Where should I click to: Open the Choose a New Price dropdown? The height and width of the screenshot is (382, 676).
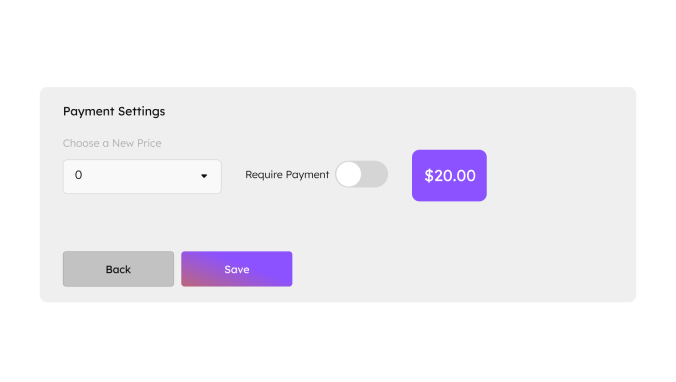(142, 176)
